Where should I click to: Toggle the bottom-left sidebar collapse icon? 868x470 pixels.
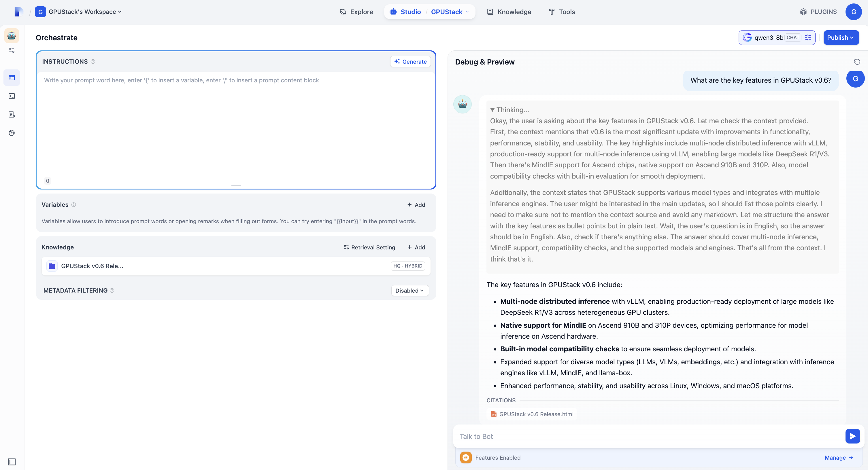pyautogui.click(x=12, y=462)
